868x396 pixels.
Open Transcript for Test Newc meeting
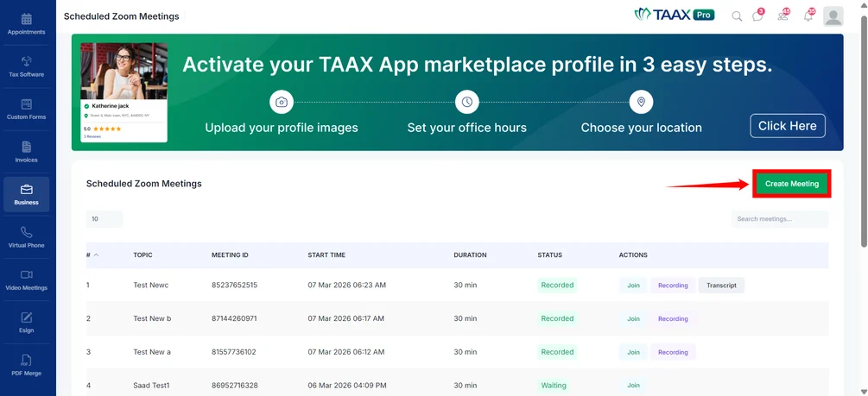pyautogui.click(x=721, y=286)
